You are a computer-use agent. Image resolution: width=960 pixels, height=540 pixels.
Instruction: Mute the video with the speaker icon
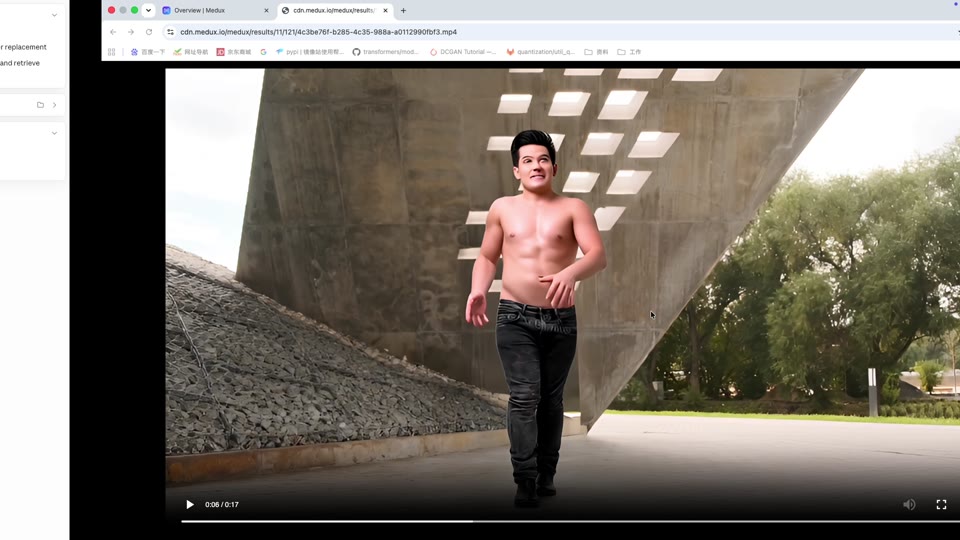pyautogui.click(x=909, y=504)
